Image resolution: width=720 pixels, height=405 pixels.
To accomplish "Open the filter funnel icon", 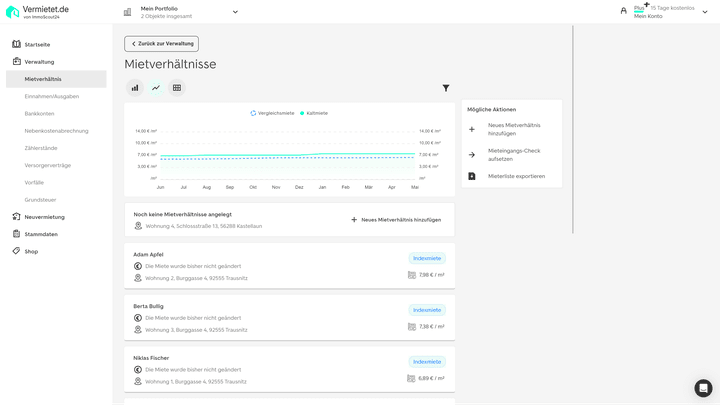I will click(x=446, y=88).
